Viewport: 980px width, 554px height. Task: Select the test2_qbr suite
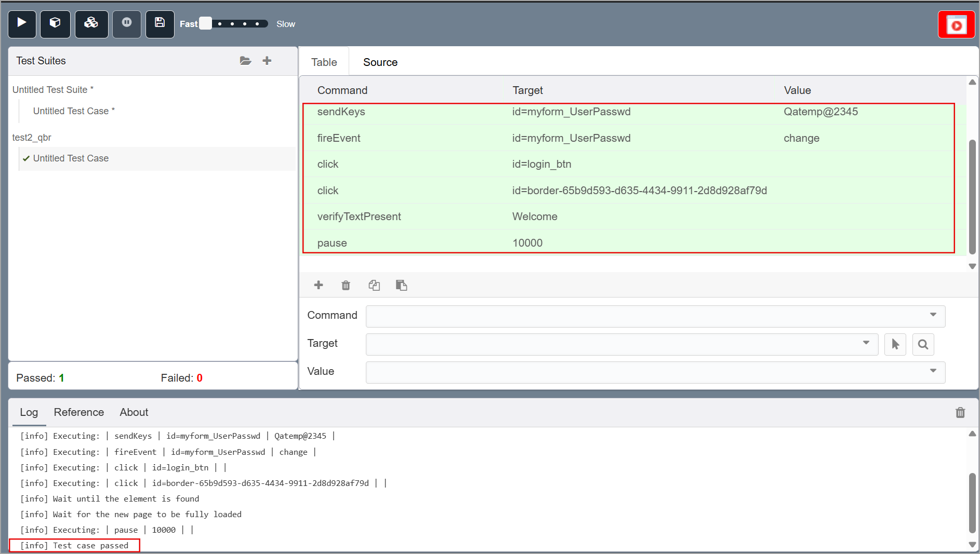point(32,138)
